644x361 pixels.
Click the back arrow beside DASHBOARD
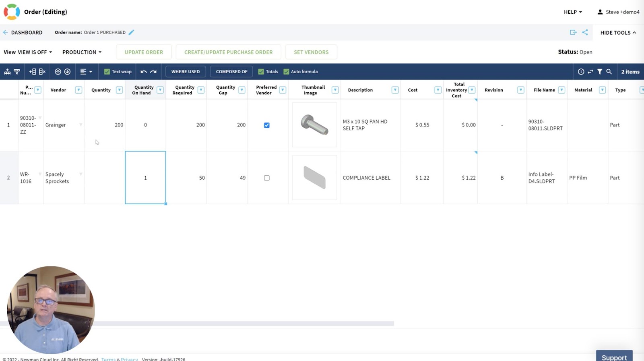point(6,32)
